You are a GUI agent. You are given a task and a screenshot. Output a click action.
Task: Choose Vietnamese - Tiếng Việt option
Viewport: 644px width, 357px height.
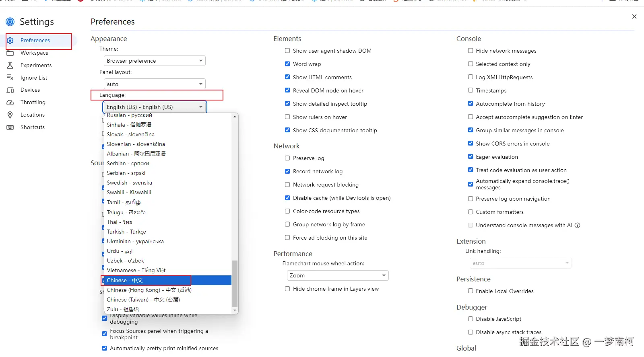click(x=168, y=270)
